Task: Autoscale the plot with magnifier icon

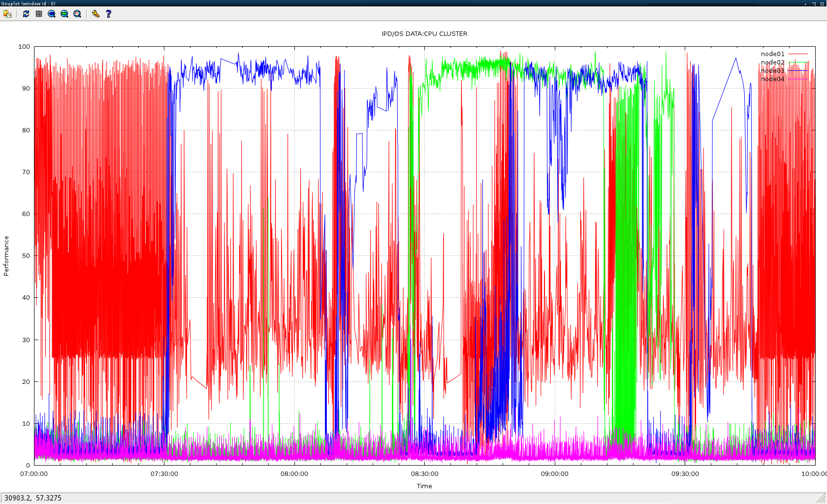Action: pos(77,14)
